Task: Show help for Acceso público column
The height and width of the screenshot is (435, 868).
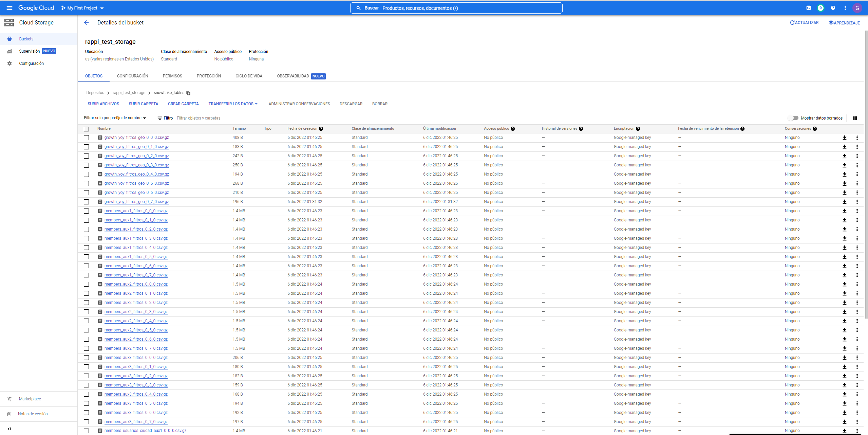Action: [x=513, y=129]
